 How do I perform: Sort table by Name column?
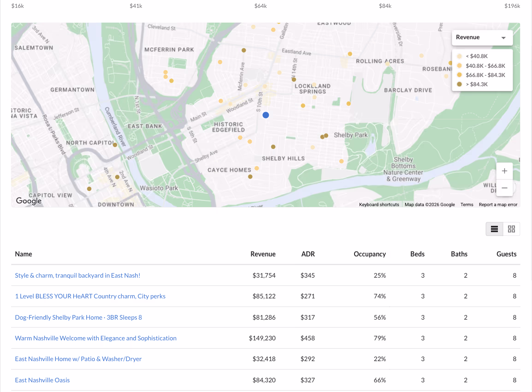pos(24,254)
